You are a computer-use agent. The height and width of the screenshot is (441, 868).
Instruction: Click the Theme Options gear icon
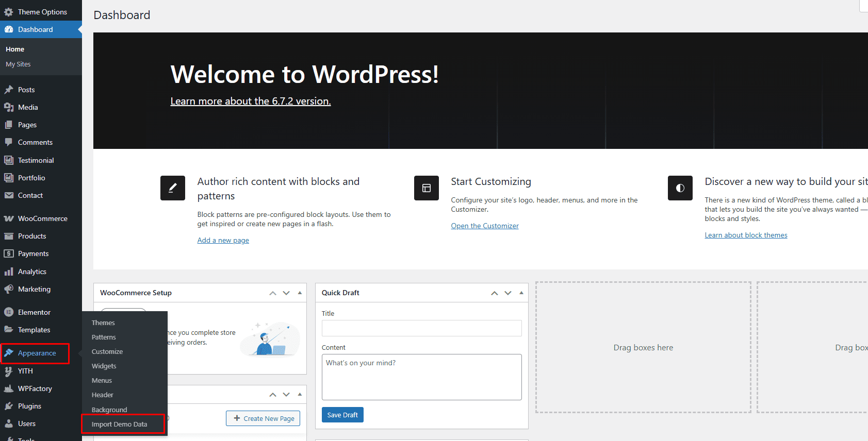(9, 12)
